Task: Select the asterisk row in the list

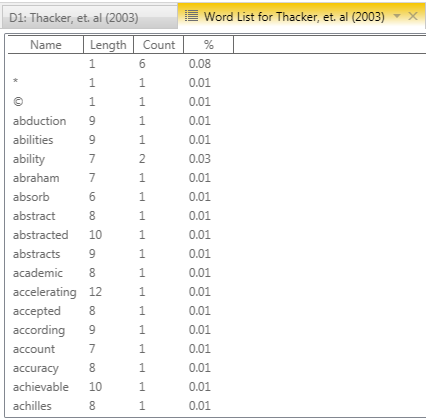Action: click(217, 83)
